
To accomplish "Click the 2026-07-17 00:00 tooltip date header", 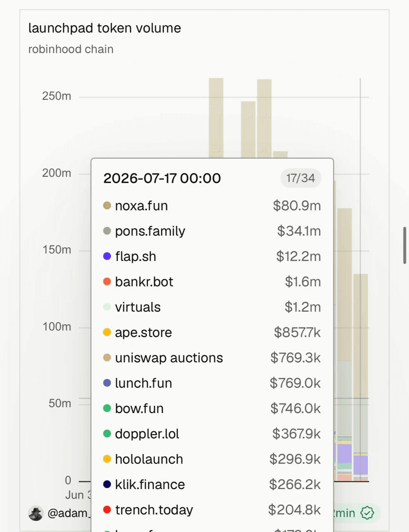I will pyautogui.click(x=162, y=178).
